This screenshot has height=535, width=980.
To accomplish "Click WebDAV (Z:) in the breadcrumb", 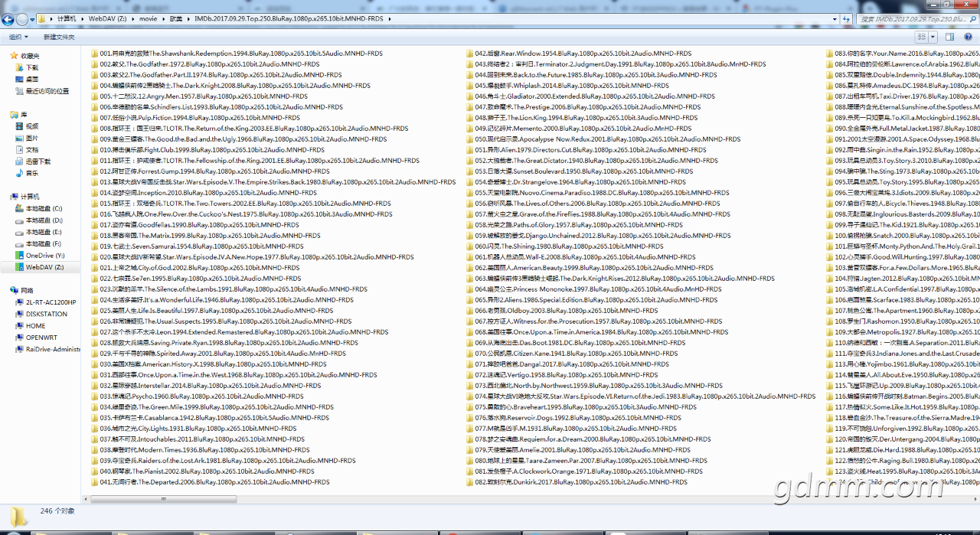I will [x=106, y=18].
